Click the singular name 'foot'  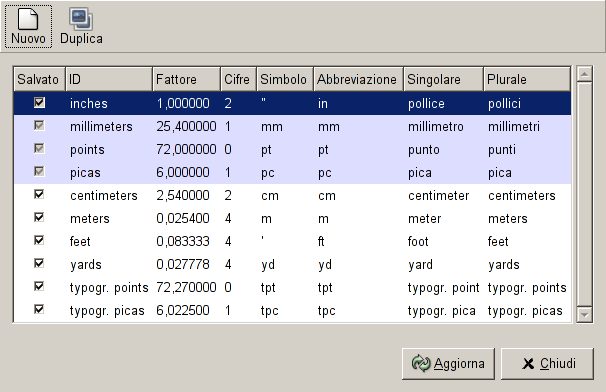418,242
